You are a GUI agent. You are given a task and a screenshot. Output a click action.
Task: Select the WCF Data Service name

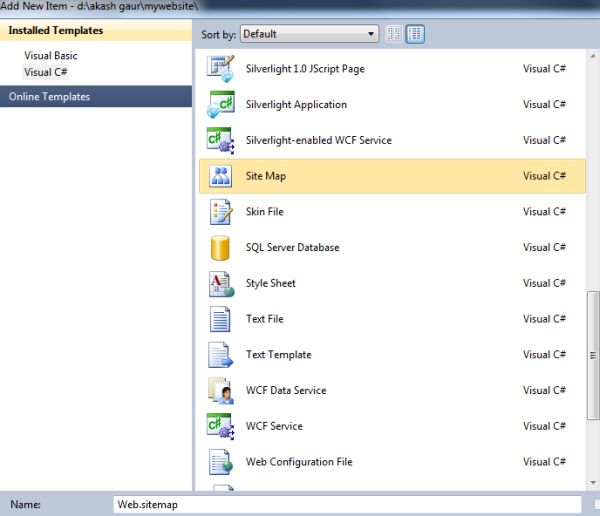tap(286, 390)
